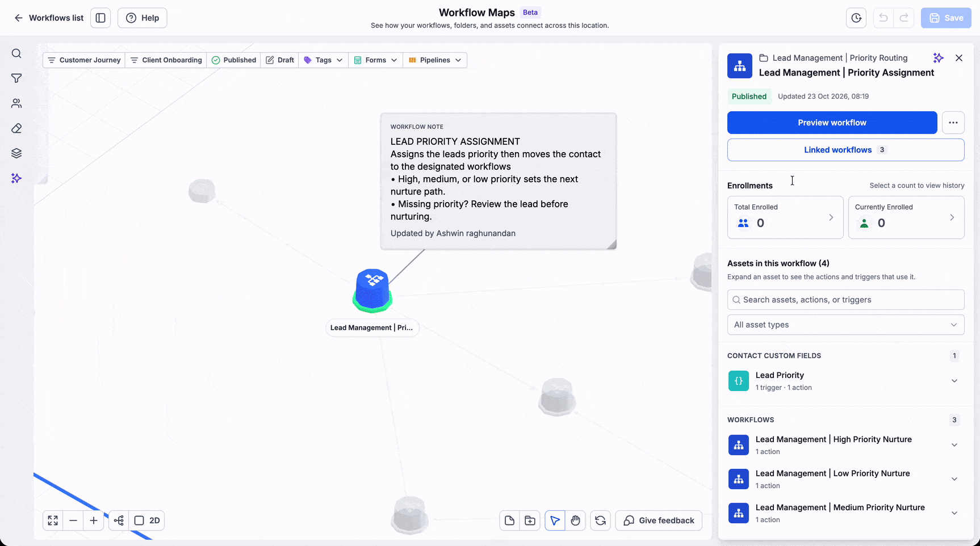Toggle the Customer Journey filter

(84, 60)
